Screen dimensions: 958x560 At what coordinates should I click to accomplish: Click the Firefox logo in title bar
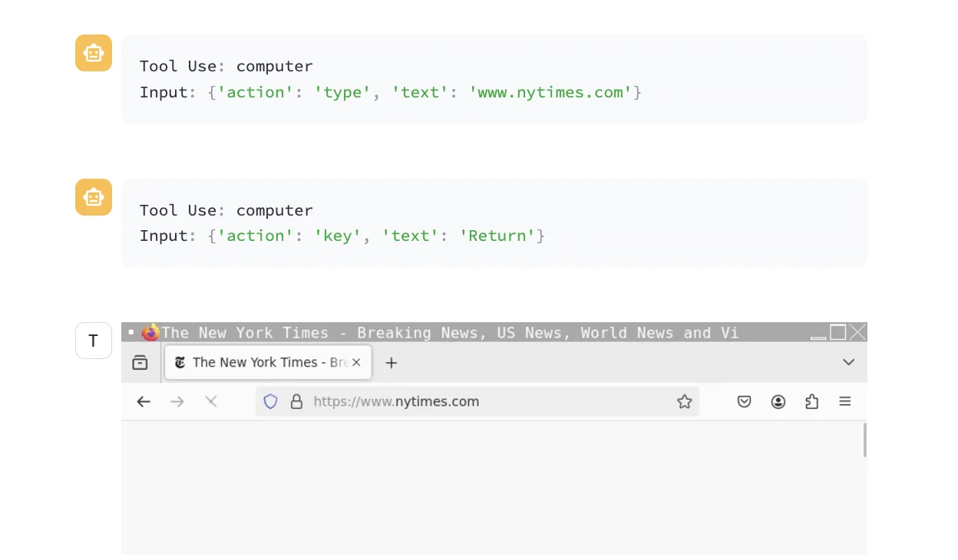pyautogui.click(x=150, y=332)
